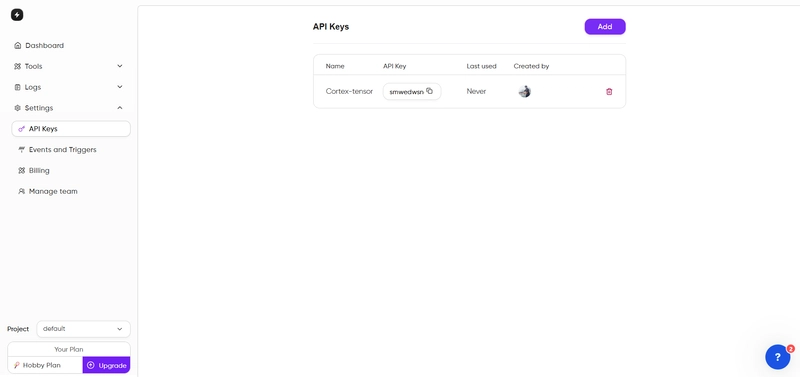This screenshot has height=377, width=800.
Task: Delete the Cortex-tensor API key
Action: (609, 91)
